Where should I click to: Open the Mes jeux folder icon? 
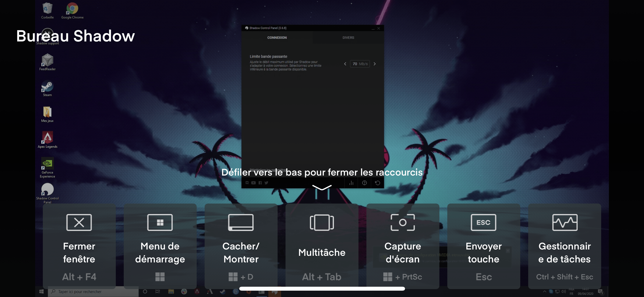47,114
